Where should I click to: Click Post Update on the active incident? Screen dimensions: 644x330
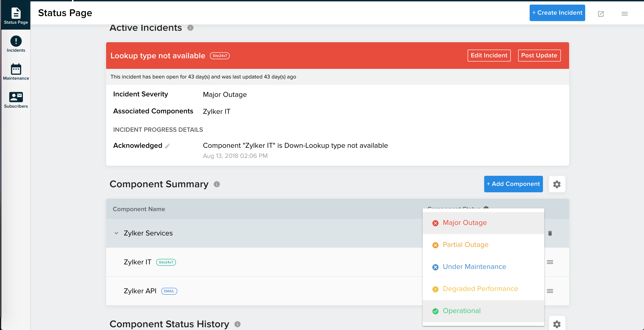pos(539,55)
